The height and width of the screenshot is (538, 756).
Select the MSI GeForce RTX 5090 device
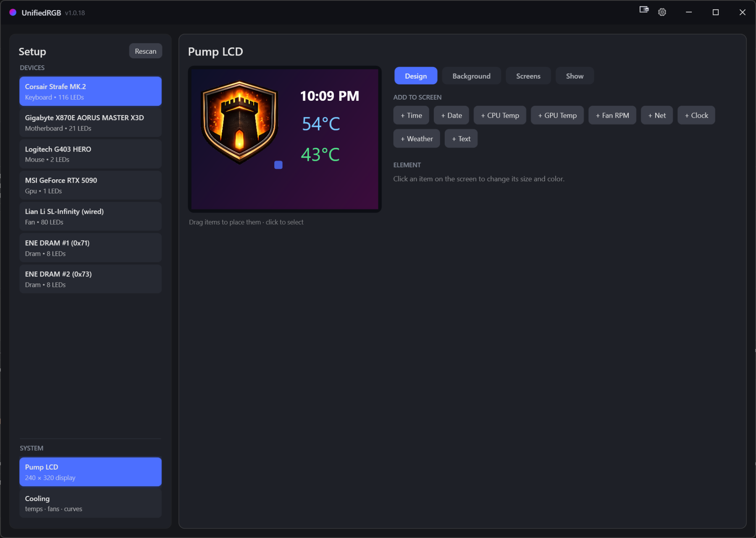(90, 185)
